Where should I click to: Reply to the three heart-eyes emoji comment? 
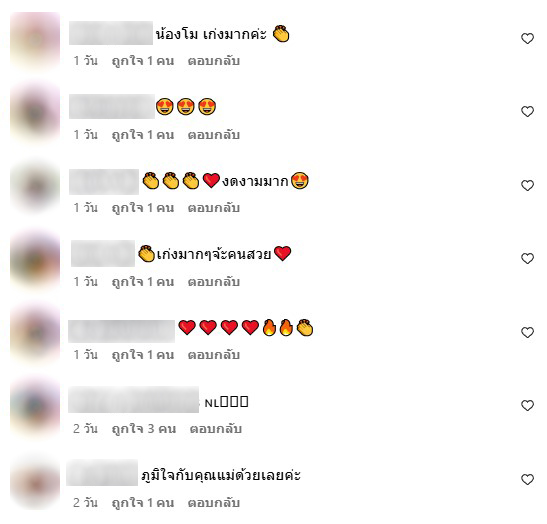pos(213,135)
